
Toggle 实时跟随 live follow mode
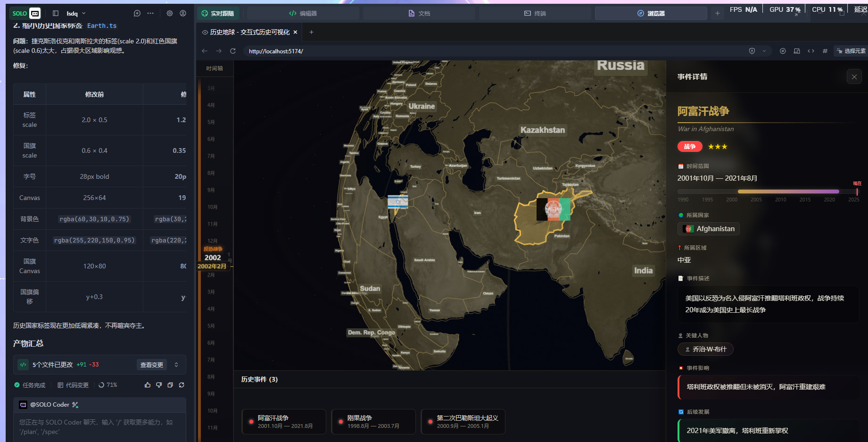coord(218,13)
